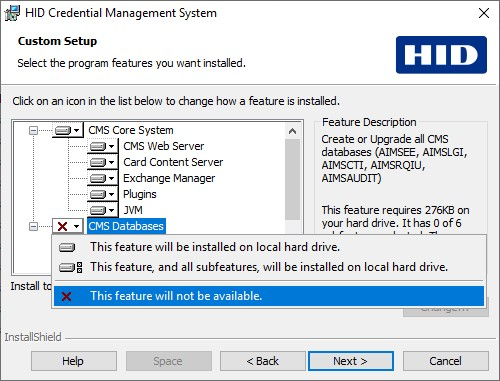This screenshot has height=381, width=500.
Task: Go back with the < Back button
Action: pyautogui.click(x=263, y=361)
